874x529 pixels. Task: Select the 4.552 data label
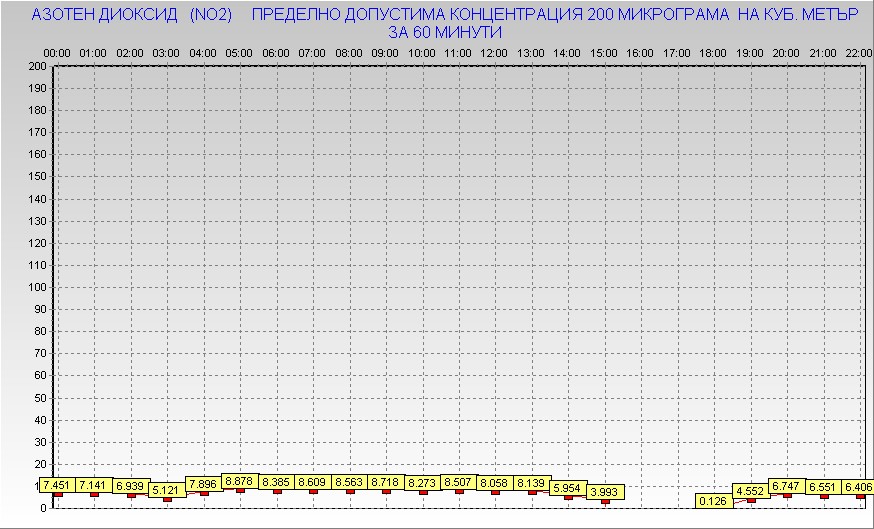click(x=750, y=491)
